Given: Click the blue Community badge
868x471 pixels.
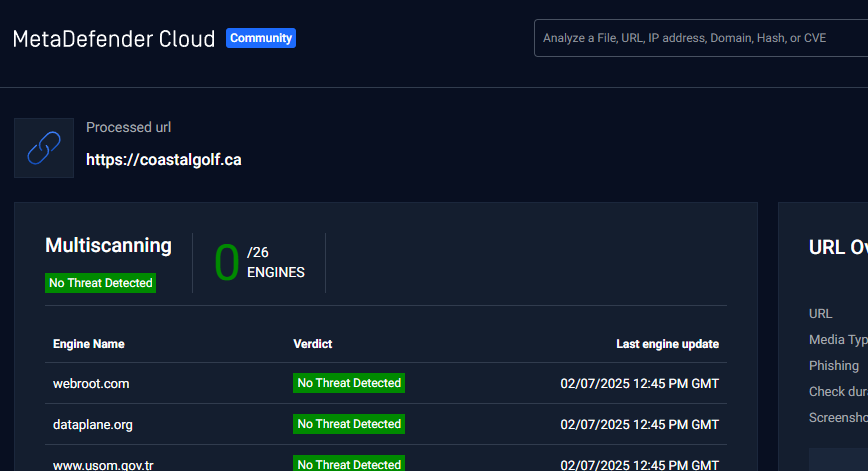Looking at the screenshot, I should click(261, 38).
